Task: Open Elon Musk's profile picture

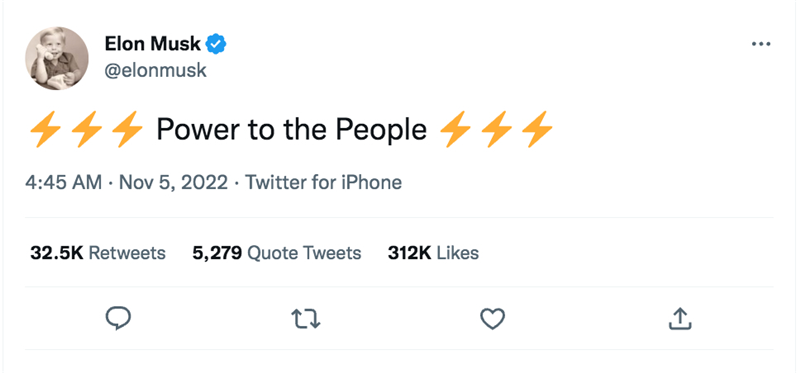Action: (57, 58)
